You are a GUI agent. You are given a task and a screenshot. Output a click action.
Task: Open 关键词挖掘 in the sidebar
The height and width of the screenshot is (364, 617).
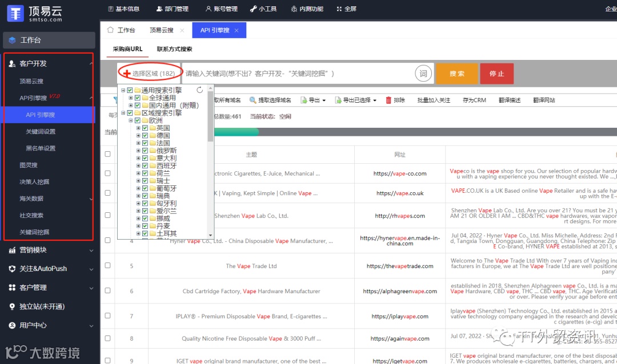(34, 232)
